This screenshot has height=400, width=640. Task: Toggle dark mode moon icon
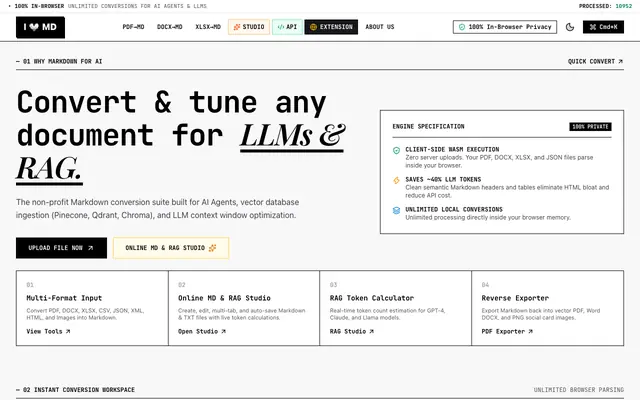pyautogui.click(x=570, y=27)
